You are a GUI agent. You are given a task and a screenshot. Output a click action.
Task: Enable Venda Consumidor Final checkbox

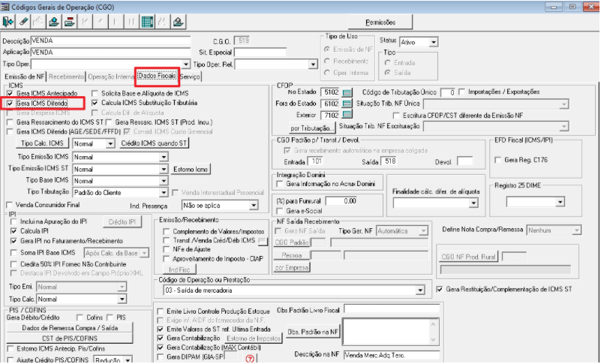coord(10,205)
